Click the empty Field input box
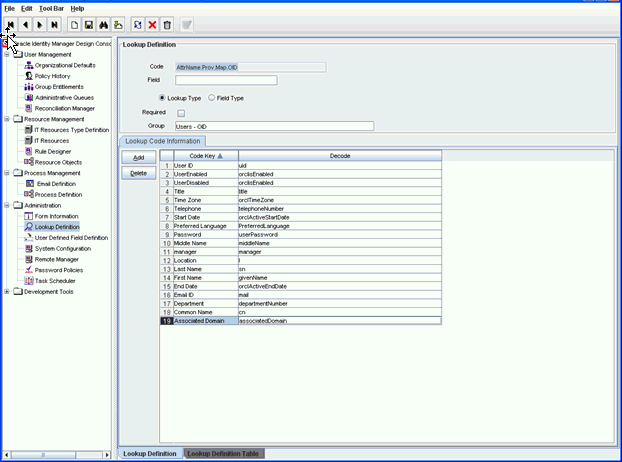Viewport: 622px width, 462px height. 226,80
